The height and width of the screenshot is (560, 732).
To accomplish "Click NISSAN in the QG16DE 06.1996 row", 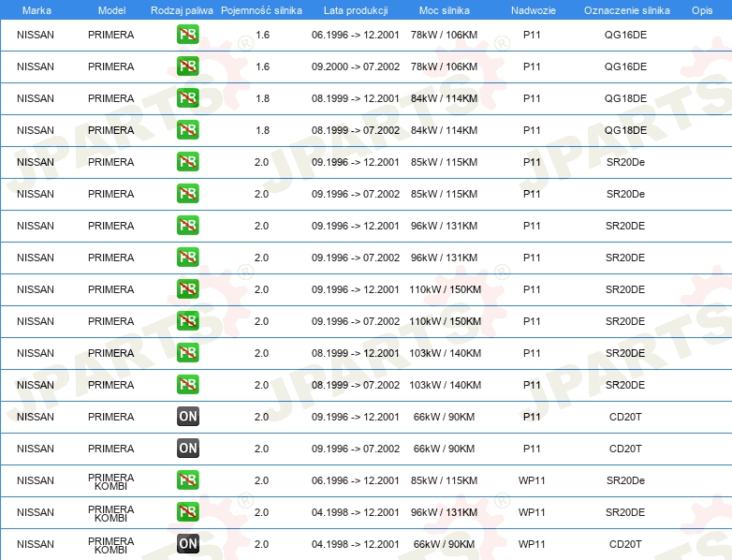I will point(36,35).
